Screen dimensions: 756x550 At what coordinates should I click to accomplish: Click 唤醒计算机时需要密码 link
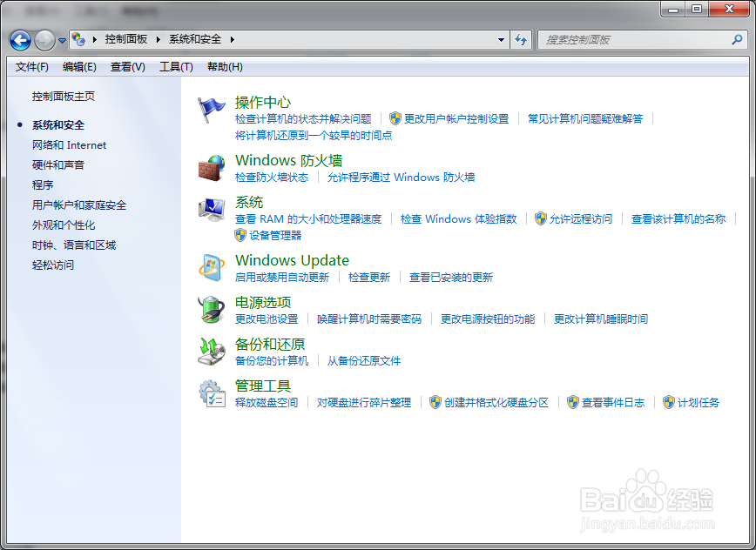[x=368, y=319]
